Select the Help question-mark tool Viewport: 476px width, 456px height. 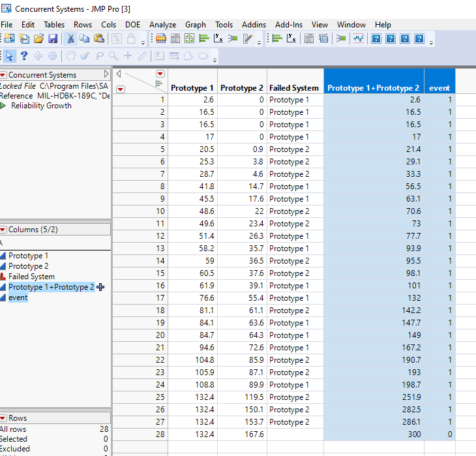[x=24, y=56]
